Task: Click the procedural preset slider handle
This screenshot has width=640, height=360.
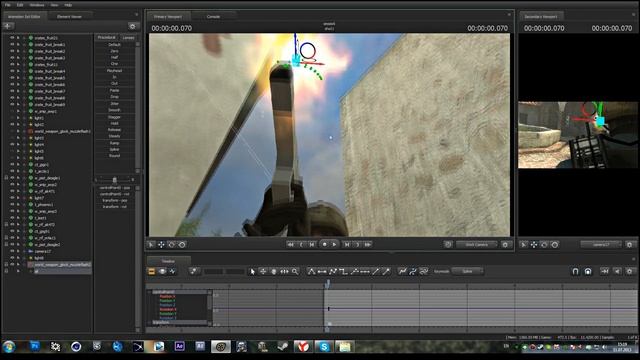Action: (115, 180)
